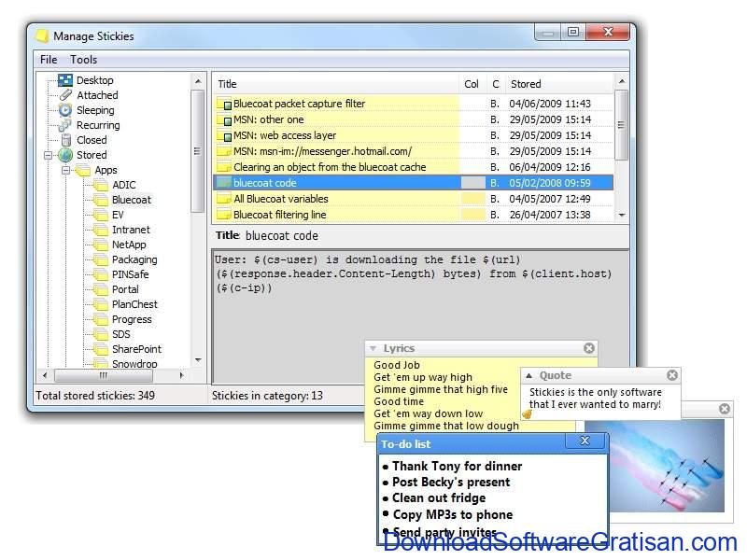Click the '05/02/2008 09:59' stored date
The height and width of the screenshot is (560, 747).
coord(550,183)
